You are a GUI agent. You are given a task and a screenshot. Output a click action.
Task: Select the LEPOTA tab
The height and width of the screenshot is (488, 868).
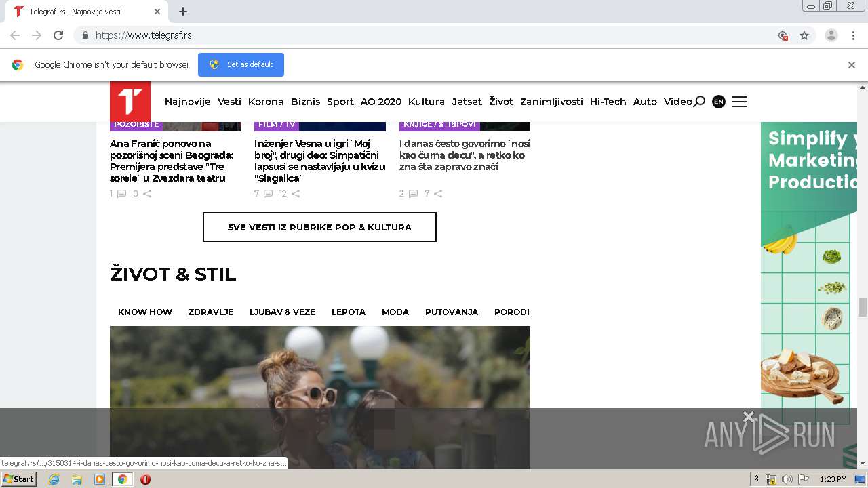click(349, 312)
